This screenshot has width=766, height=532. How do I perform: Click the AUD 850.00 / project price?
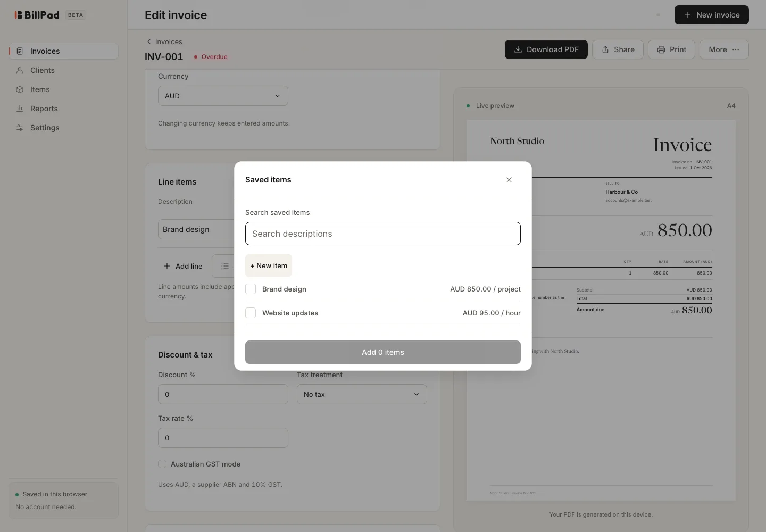click(x=485, y=289)
